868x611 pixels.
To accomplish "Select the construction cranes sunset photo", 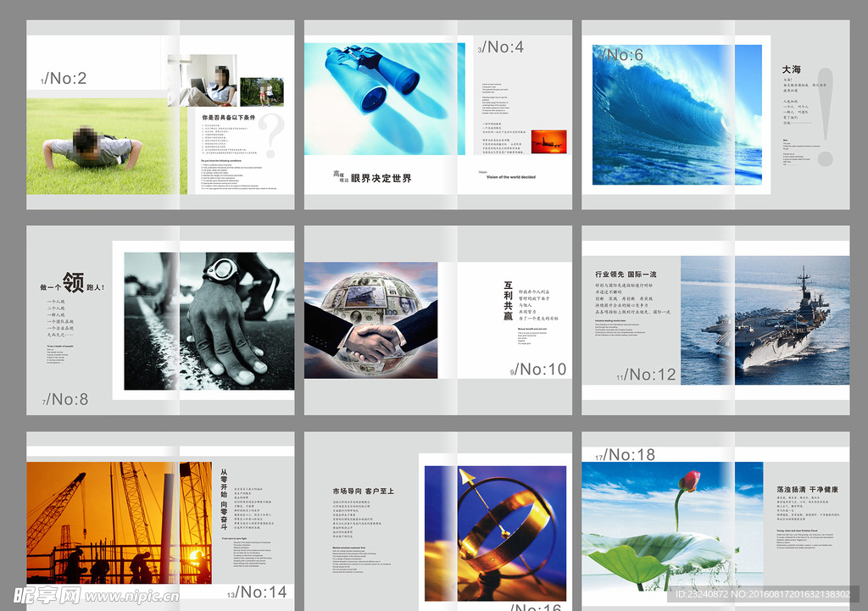I will (x=119, y=523).
